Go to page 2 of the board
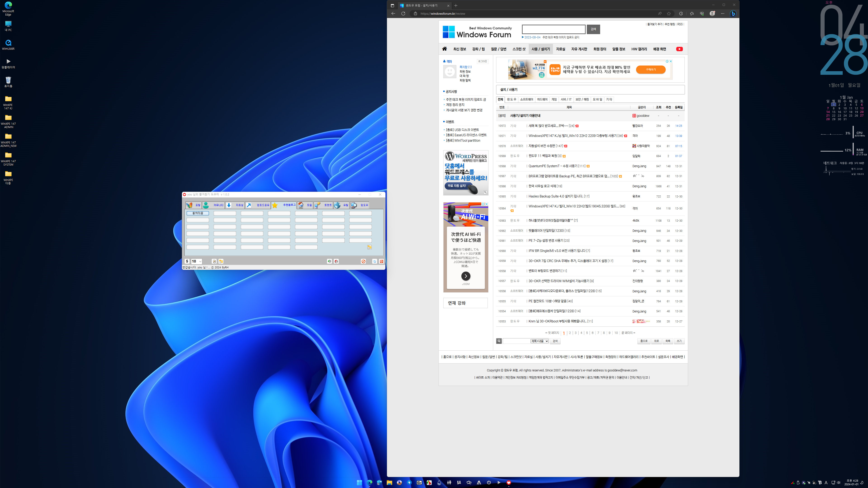 570,333
